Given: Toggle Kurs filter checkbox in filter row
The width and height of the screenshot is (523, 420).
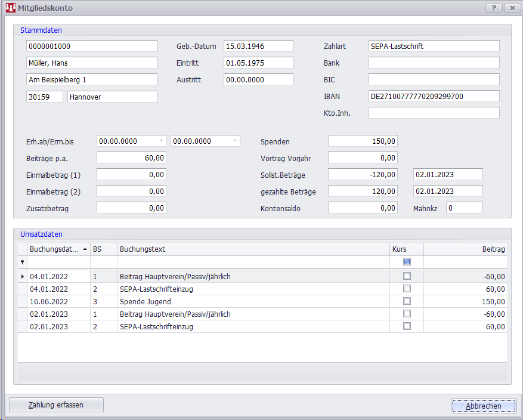Looking at the screenshot, I should tap(407, 262).
